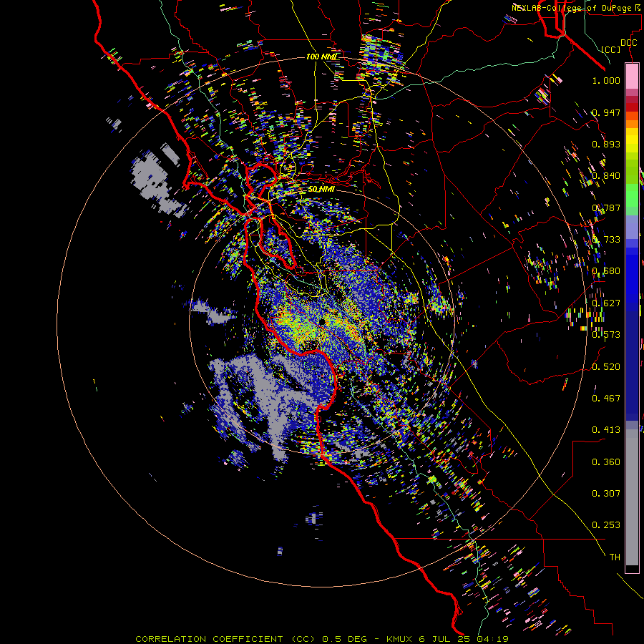Click the 100 NMI range ring label
The image size is (644, 644).
pos(321,57)
